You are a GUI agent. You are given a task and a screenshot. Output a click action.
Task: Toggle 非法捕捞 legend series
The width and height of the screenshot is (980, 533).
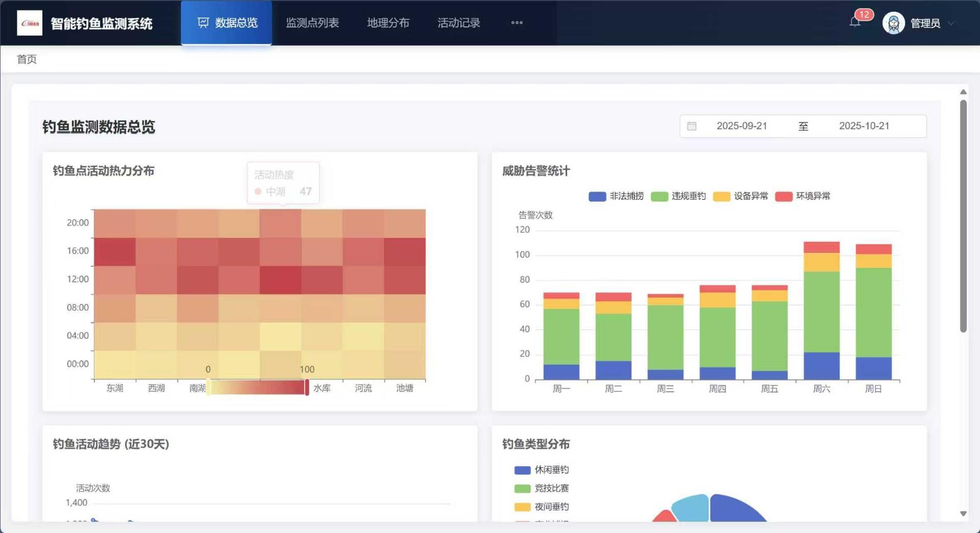(616, 196)
